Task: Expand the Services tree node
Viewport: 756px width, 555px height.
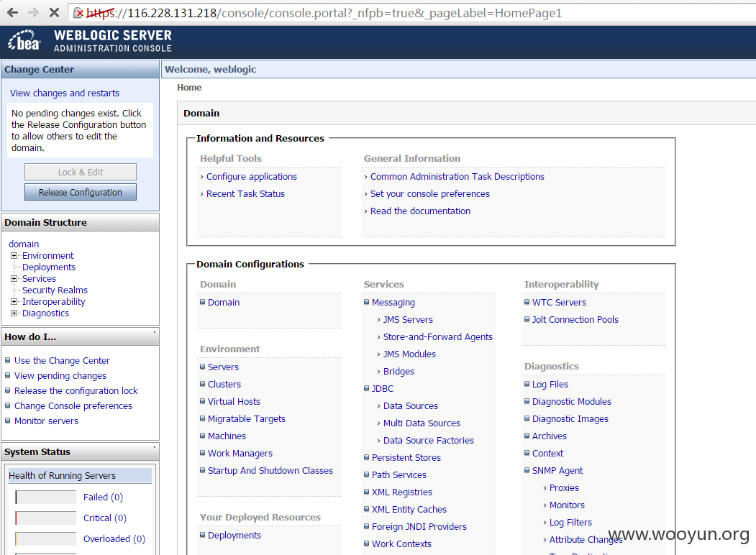Action: [x=14, y=279]
